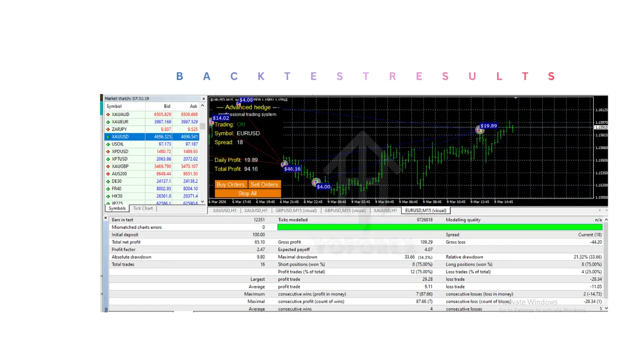Click the trade marker icon beside $46.16

pyautogui.click(x=284, y=163)
